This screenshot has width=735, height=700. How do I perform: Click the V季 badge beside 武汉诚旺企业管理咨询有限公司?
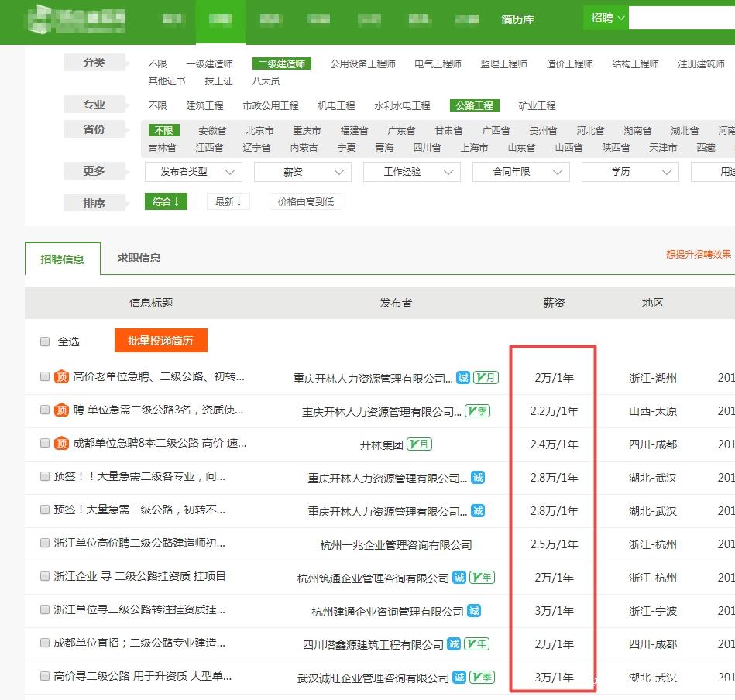point(483,678)
